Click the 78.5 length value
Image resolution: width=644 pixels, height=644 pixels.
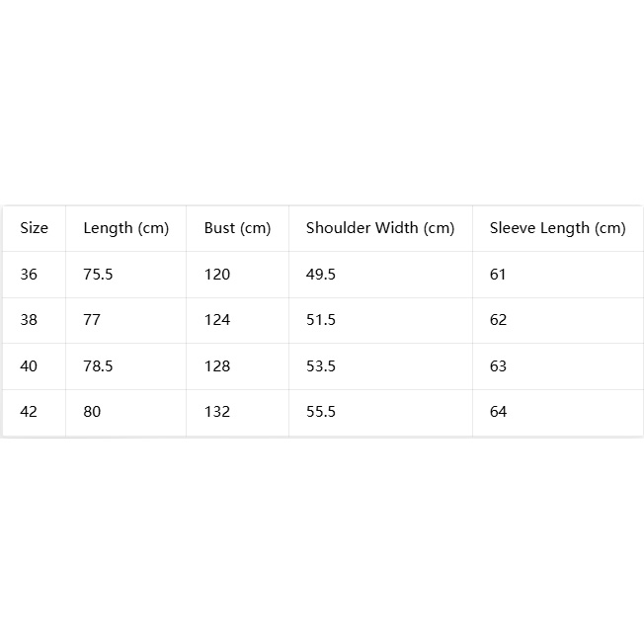(98, 365)
